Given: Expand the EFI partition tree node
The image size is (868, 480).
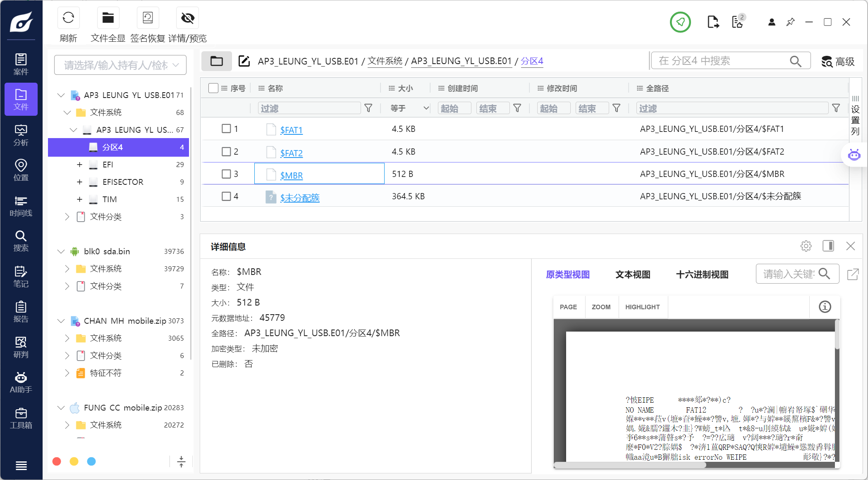Looking at the screenshot, I should click(x=79, y=165).
